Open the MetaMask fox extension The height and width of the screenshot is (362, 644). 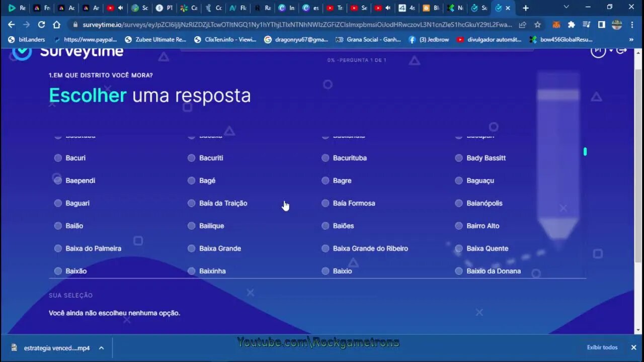[556, 25]
